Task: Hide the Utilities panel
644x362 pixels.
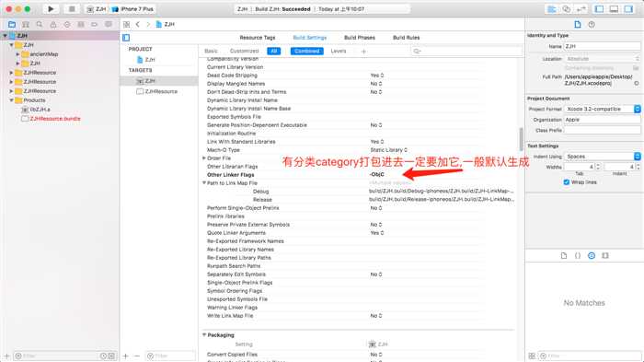Action: click(628, 9)
